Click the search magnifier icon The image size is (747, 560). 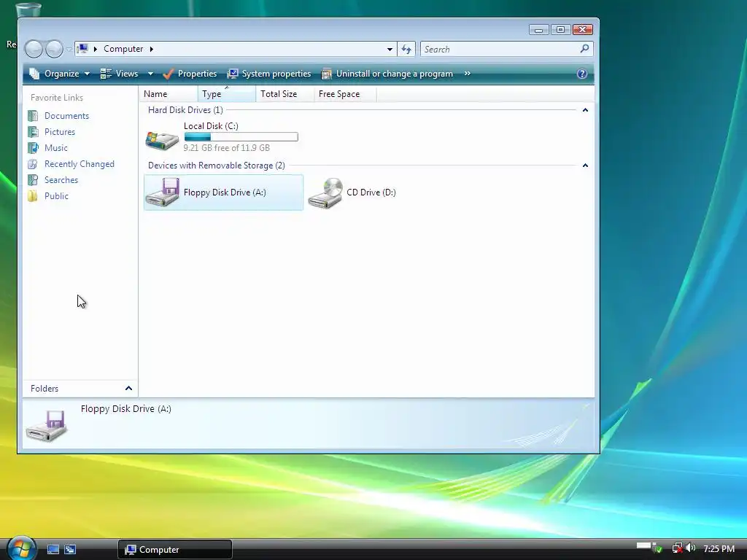point(584,49)
